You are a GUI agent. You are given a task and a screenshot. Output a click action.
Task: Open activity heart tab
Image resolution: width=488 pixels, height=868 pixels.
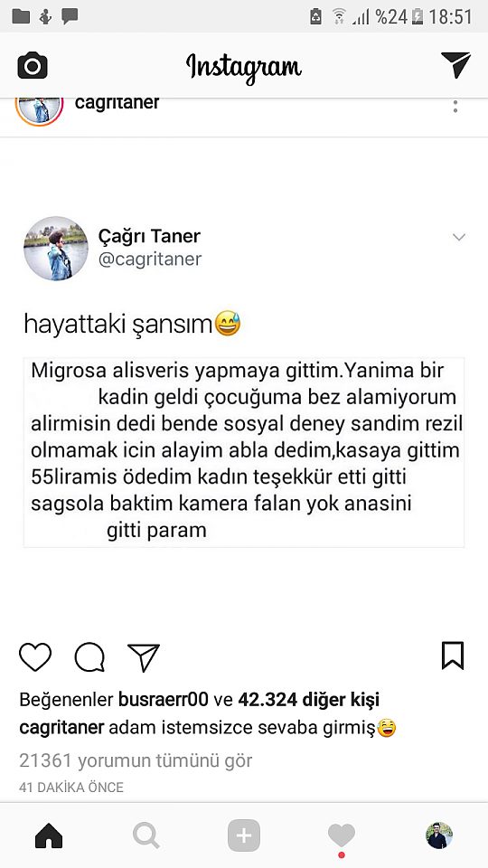pyautogui.click(x=342, y=836)
